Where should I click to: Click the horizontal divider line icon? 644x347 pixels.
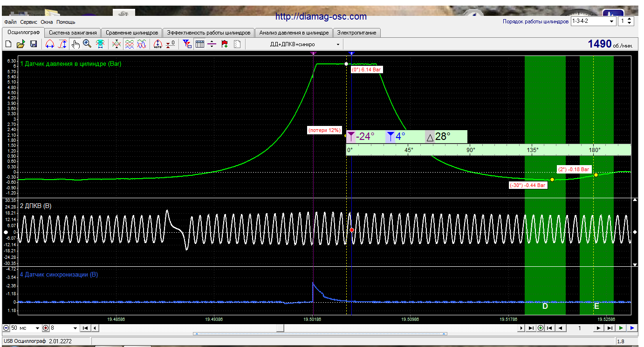pos(212,44)
